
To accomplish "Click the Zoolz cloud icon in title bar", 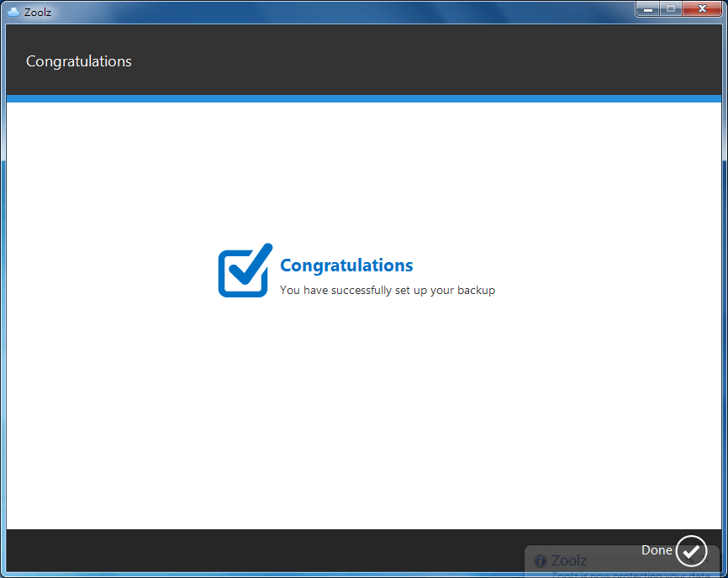I will pyautogui.click(x=13, y=12).
